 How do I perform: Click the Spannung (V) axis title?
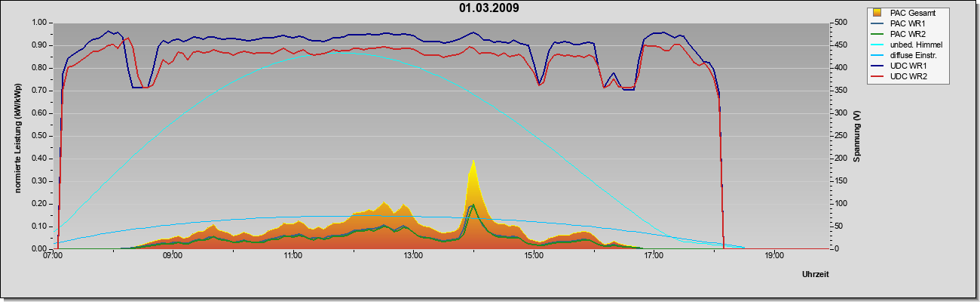click(856, 137)
